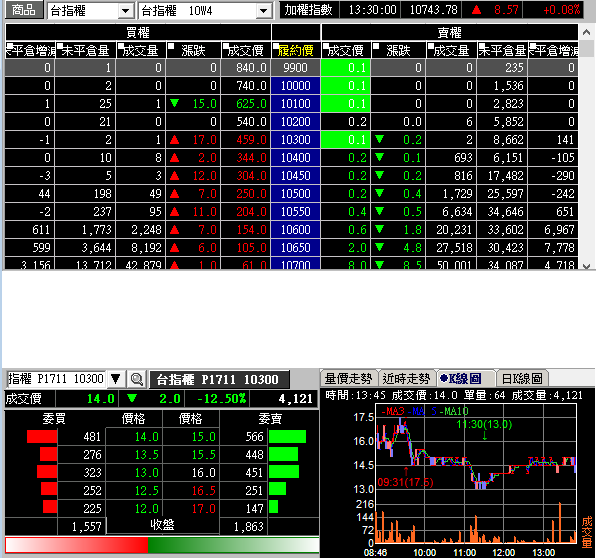
Task: Select strike price 10000
Action: pyautogui.click(x=296, y=86)
